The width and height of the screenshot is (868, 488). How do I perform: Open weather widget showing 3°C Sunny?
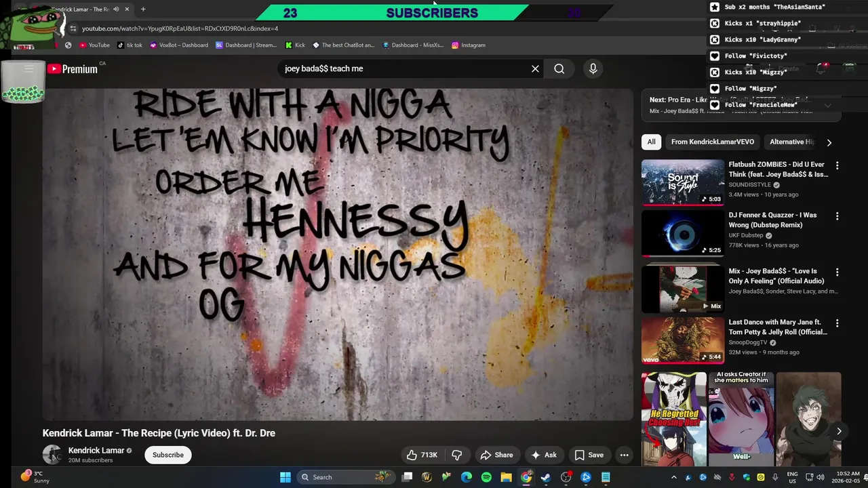pos(35,477)
